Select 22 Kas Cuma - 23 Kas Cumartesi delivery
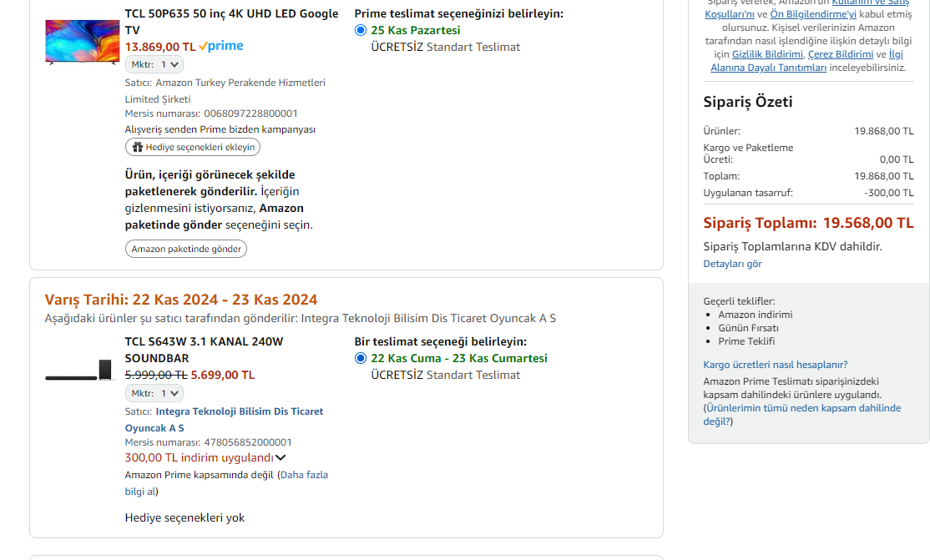The image size is (930, 560). click(361, 358)
